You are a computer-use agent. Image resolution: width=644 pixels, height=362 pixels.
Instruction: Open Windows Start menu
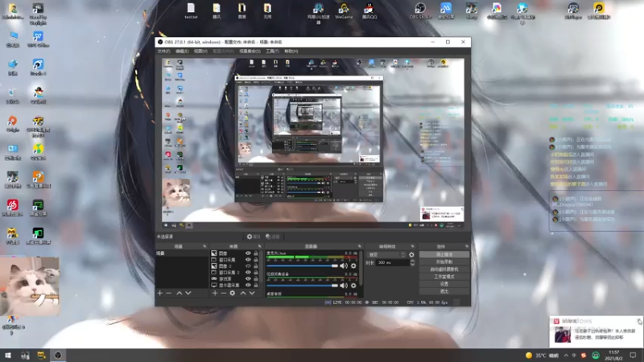(x=8, y=356)
